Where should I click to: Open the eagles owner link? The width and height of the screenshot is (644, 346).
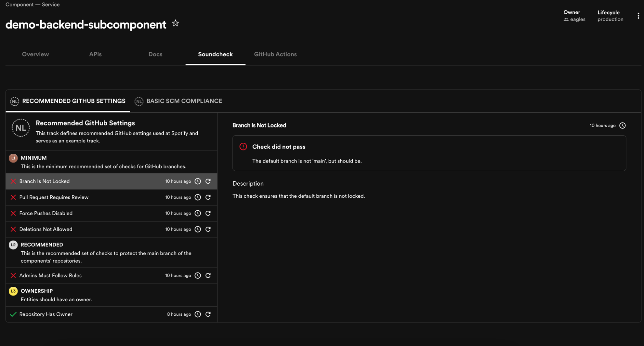pos(578,19)
